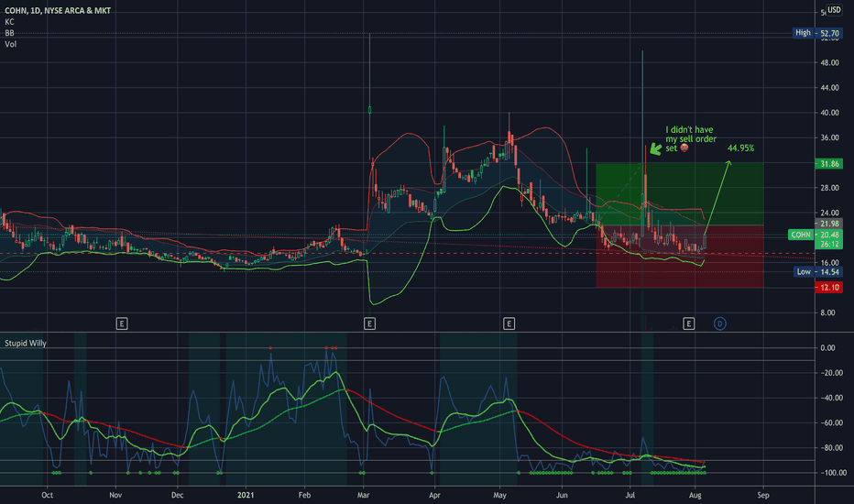
Task: Click the COHN 20.48 current price tag
Action: [x=816, y=235]
